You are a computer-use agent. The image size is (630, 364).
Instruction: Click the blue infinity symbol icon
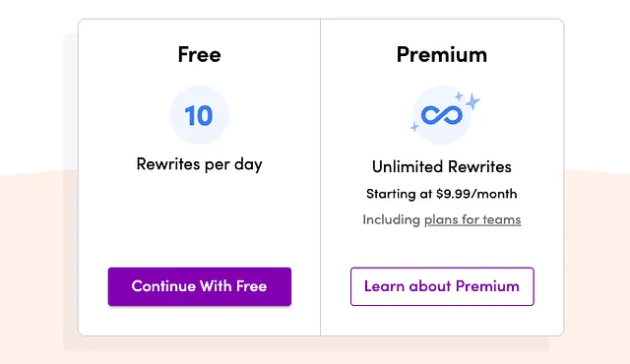tap(442, 115)
